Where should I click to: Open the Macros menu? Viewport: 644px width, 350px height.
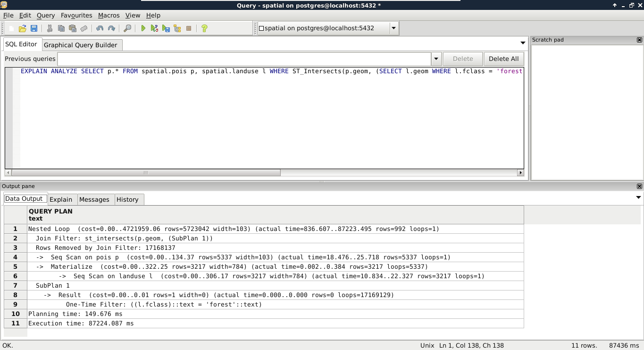(x=109, y=15)
